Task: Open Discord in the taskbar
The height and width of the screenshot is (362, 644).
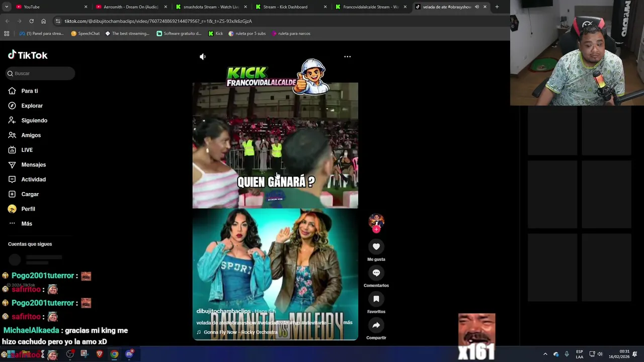Action: pos(129,354)
